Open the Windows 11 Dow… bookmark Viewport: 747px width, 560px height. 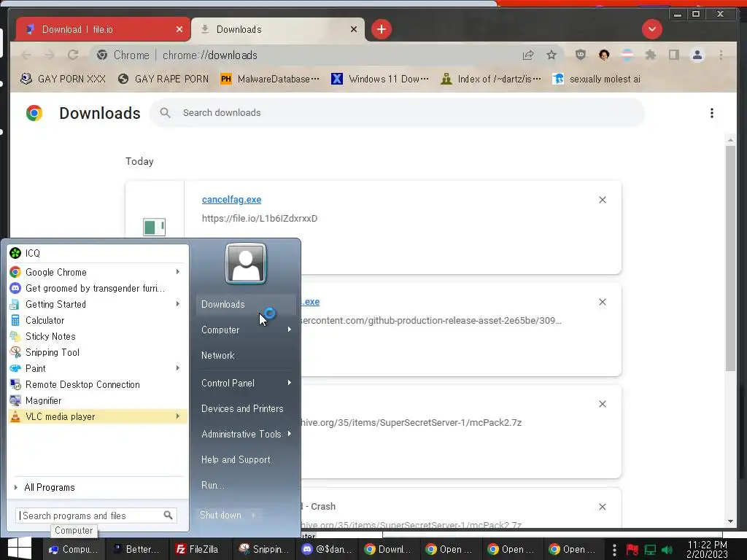tap(379, 79)
